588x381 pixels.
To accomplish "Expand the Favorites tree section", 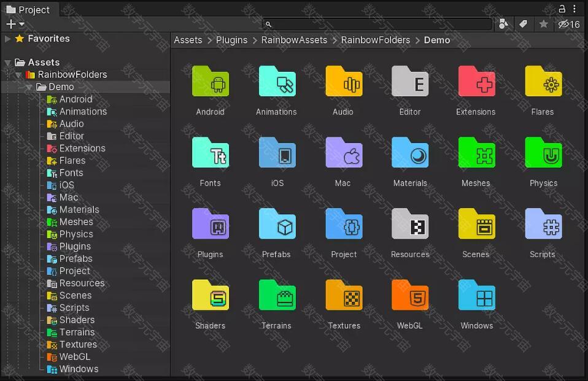I will coord(8,39).
